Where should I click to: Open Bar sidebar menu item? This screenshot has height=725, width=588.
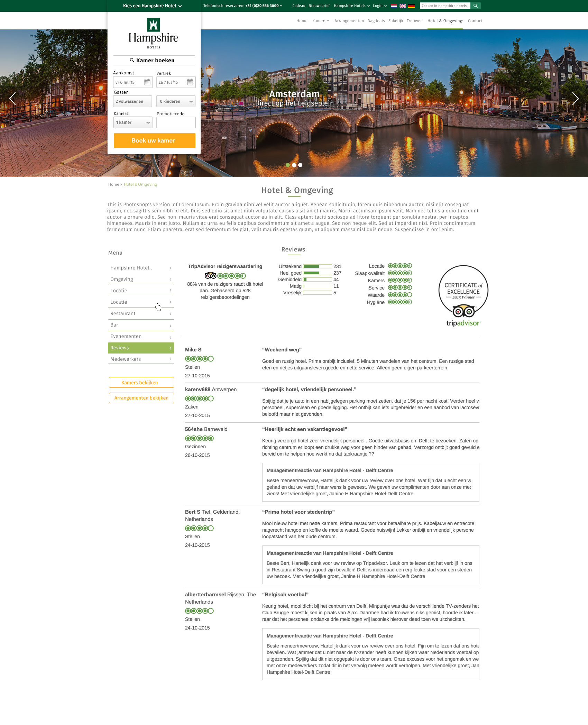tap(141, 325)
